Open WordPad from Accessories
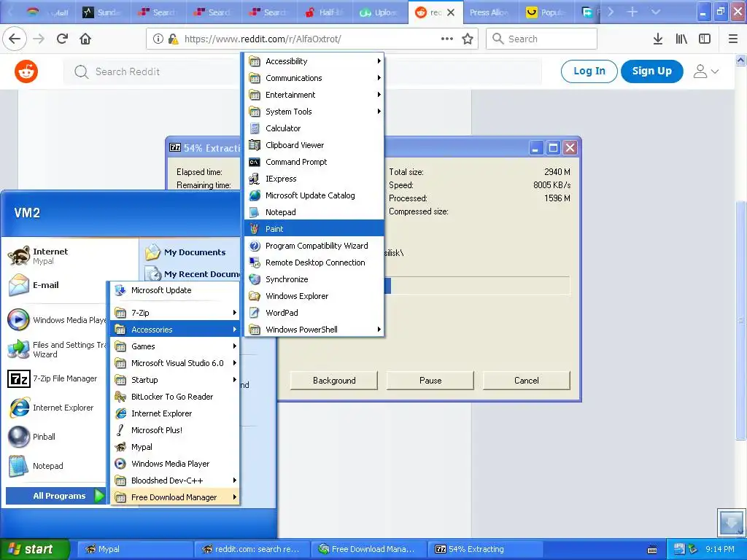The image size is (747, 560). click(314, 312)
